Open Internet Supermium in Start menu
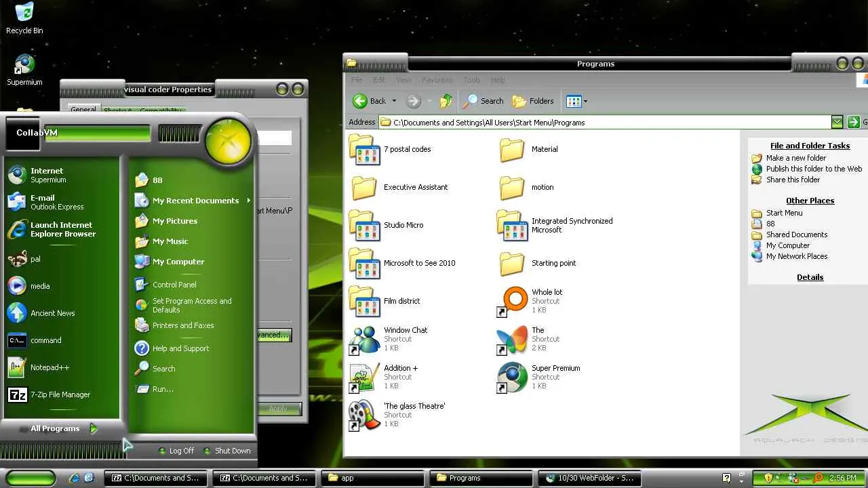The height and width of the screenshot is (488, 868). (62, 175)
